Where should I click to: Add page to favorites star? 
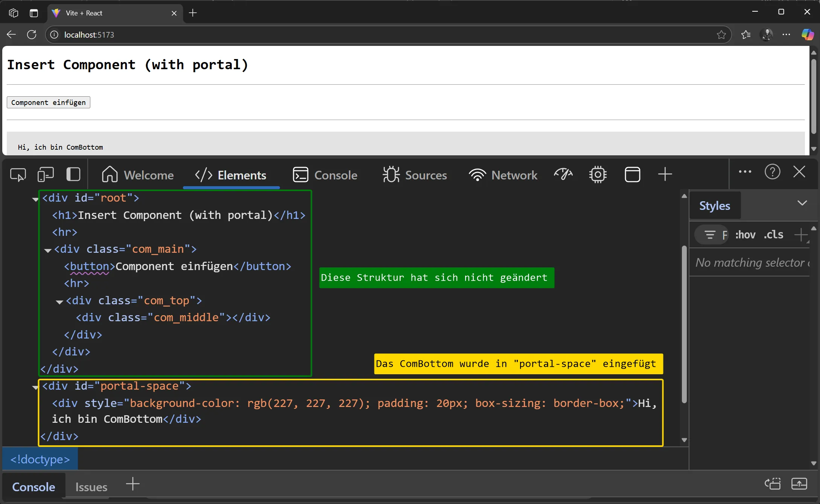pos(721,35)
